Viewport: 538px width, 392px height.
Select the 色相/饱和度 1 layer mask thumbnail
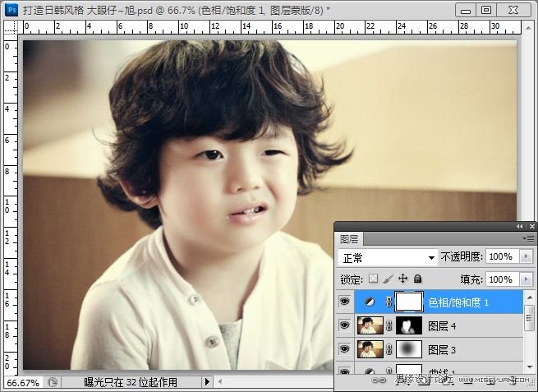(409, 302)
